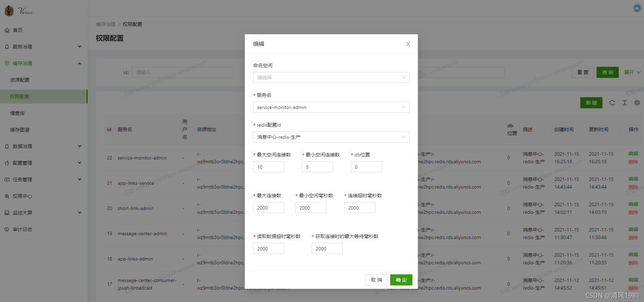Click the 最小空闲连接数 input
Screen dimensions: 644x302
[317, 167]
